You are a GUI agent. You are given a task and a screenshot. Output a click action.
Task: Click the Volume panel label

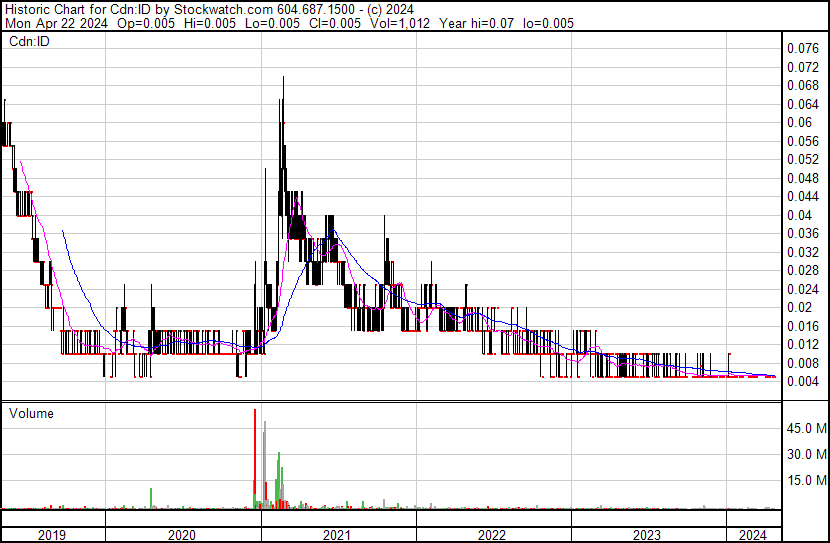tap(31, 413)
